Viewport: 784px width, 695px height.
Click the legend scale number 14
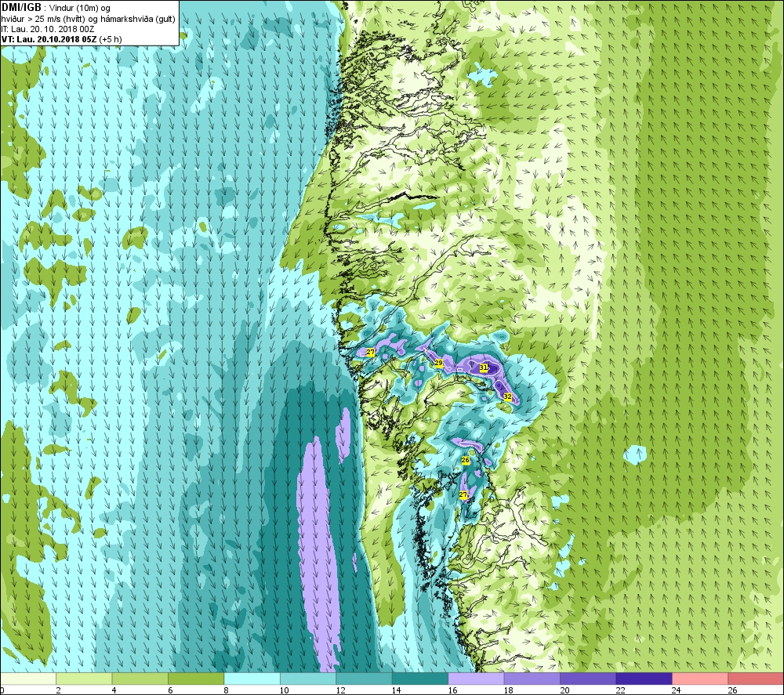pyautogui.click(x=396, y=690)
